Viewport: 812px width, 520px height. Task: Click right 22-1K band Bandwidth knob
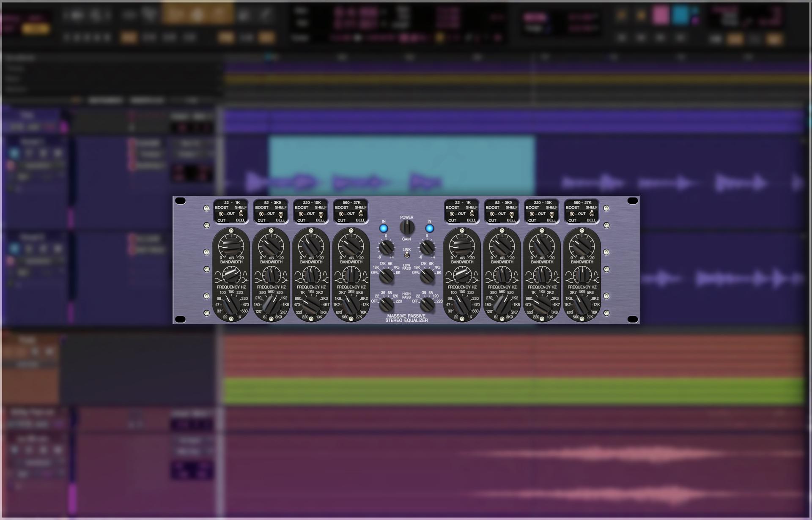[462, 275]
